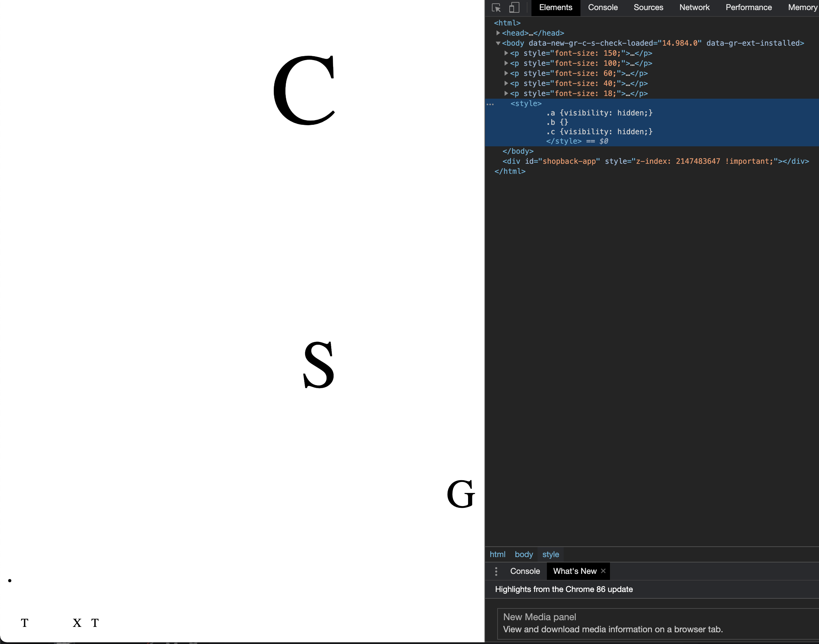The height and width of the screenshot is (644, 819).
Task: Select body in the breadcrumb bar
Action: [523, 554]
